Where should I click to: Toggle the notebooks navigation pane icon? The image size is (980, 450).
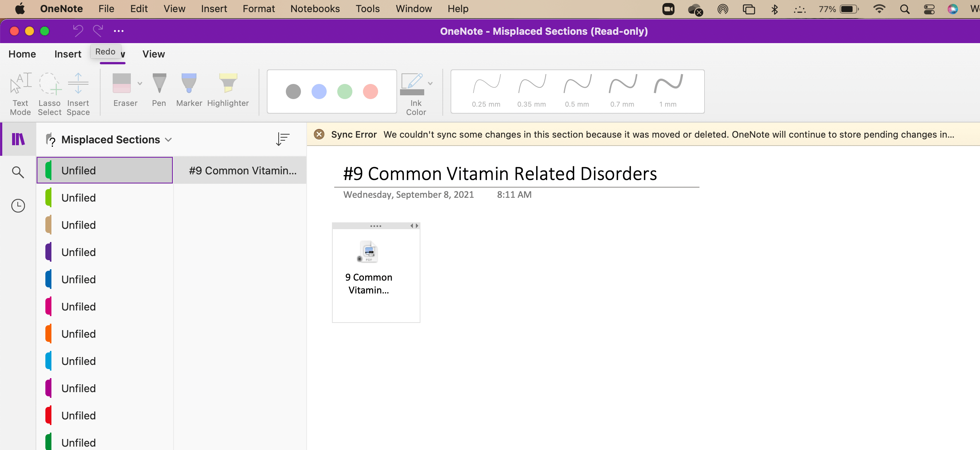coord(18,139)
